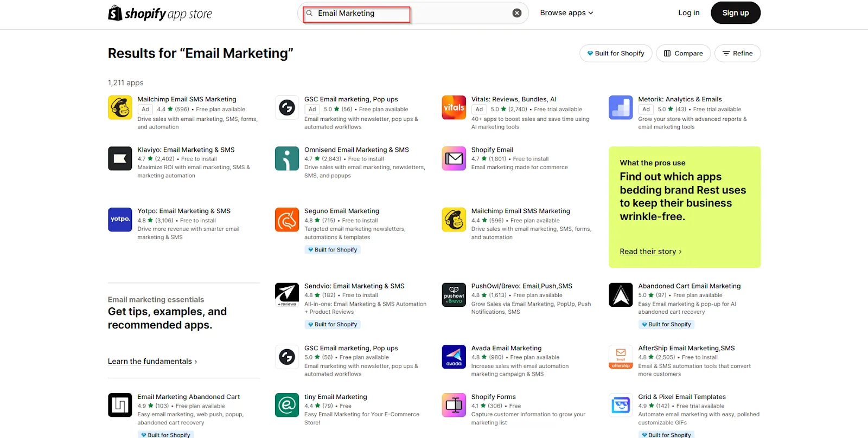Focus the Email Marketing search input
The height and width of the screenshot is (438, 868).
click(x=413, y=13)
